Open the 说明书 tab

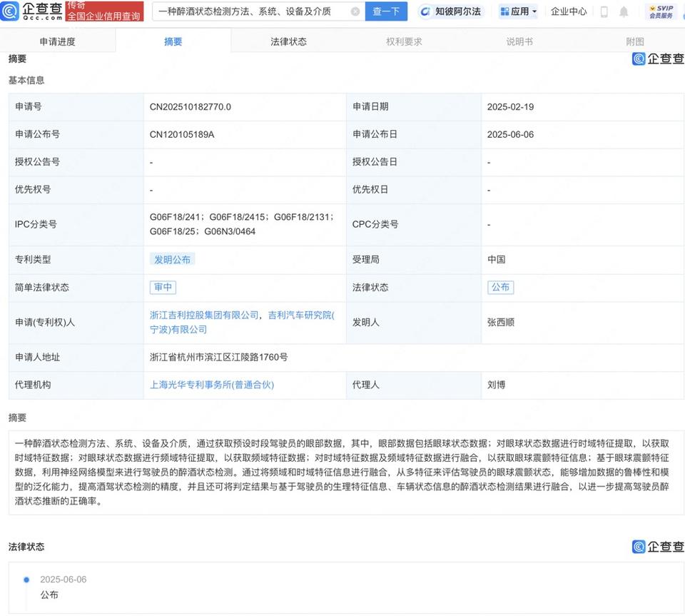click(519, 41)
